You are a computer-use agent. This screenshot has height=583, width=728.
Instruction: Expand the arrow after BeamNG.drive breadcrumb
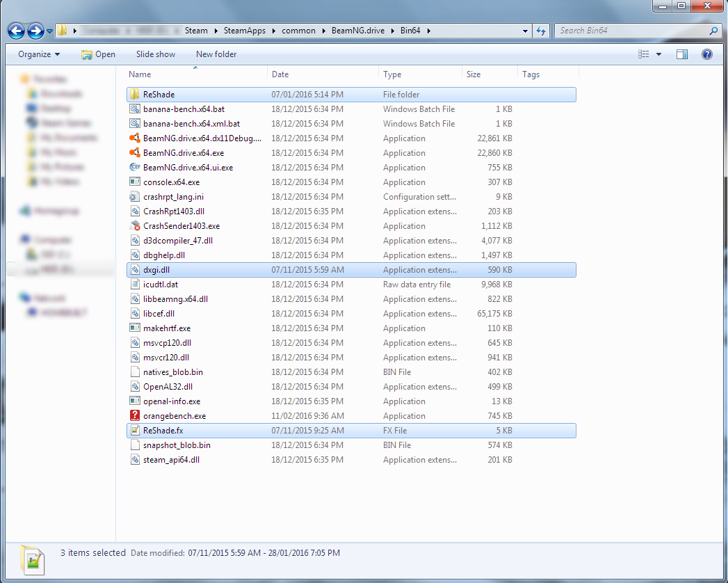pyautogui.click(x=393, y=31)
